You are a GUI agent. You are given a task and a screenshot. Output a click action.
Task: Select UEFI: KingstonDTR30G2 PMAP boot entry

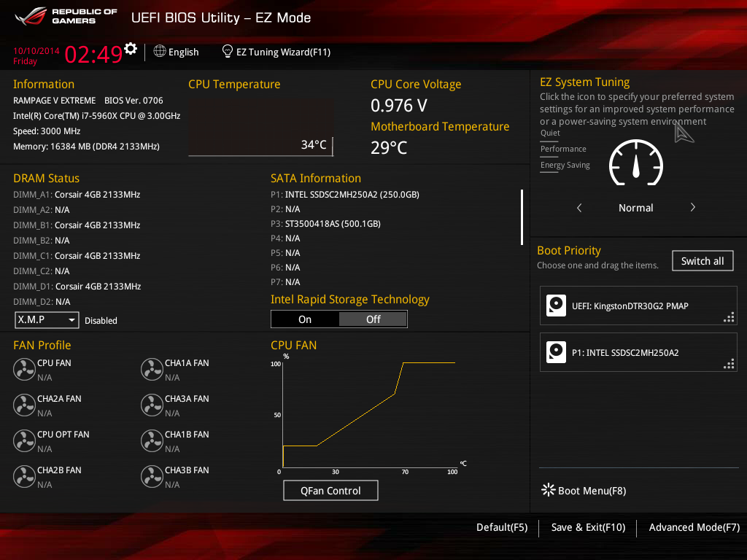[638, 306]
